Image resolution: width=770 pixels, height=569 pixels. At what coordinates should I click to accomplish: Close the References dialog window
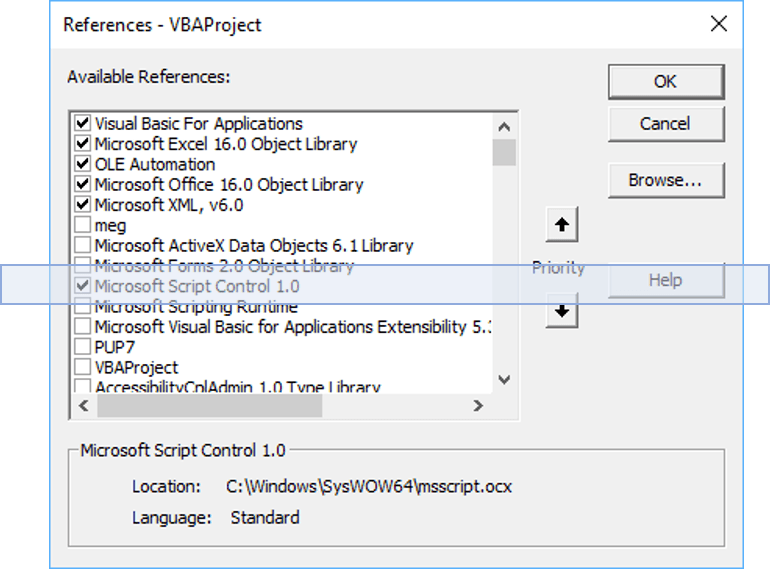(x=718, y=24)
